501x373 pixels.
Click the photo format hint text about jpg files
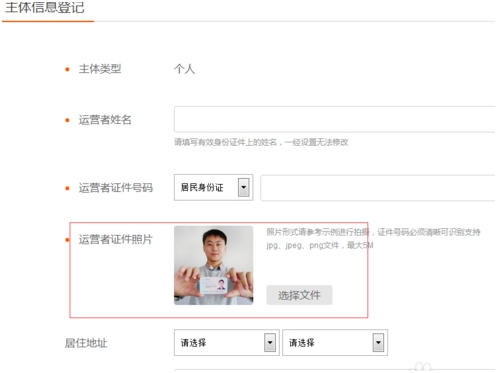coord(373,239)
